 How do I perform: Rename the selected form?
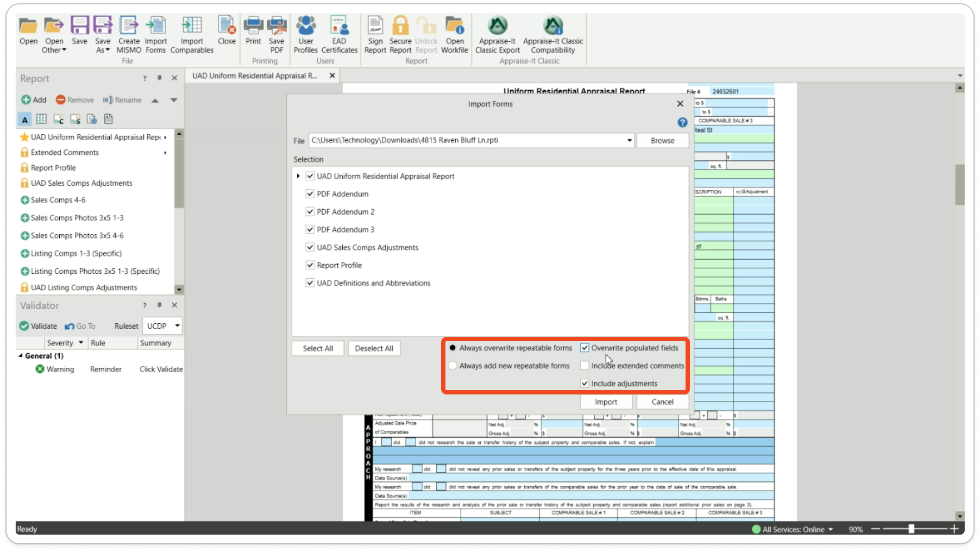coord(122,100)
